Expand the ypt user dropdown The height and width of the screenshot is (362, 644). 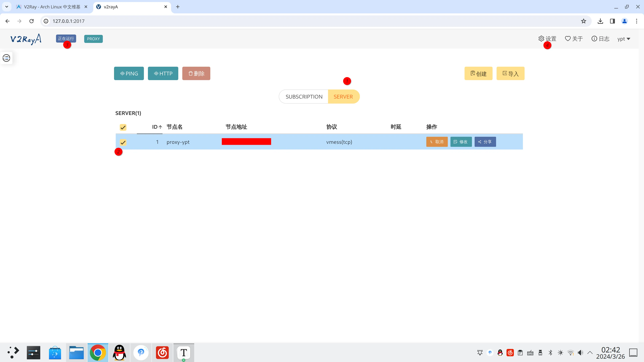624,39
